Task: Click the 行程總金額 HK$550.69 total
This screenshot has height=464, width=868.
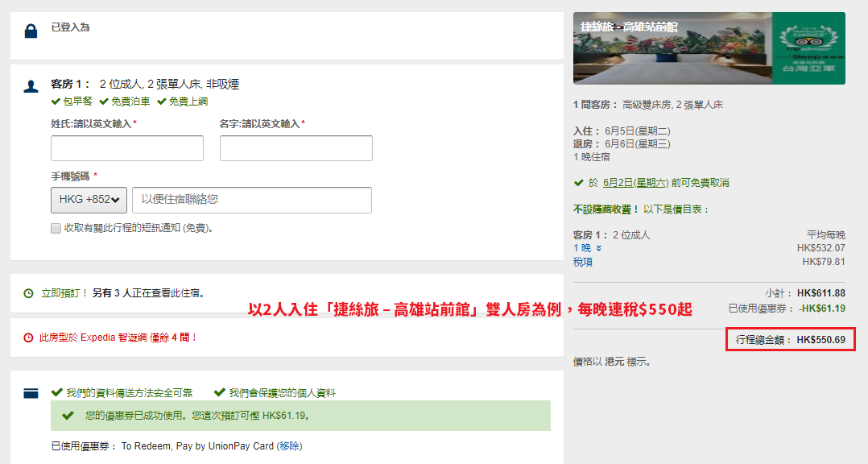Action: click(791, 339)
